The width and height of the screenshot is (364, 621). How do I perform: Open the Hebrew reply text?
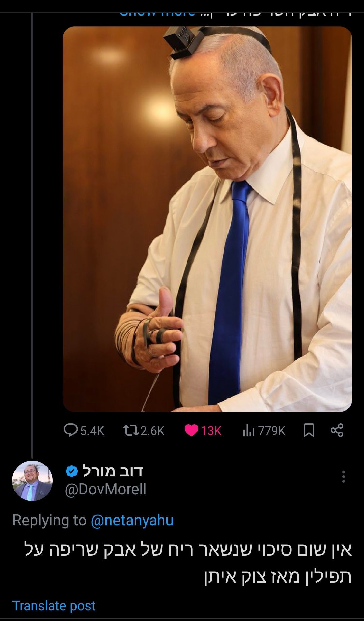(x=189, y=562)
